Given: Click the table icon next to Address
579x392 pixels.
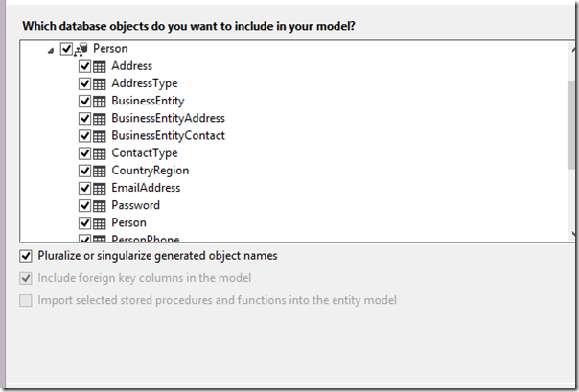Looking at the screenshot, I should tap(100, 66).
